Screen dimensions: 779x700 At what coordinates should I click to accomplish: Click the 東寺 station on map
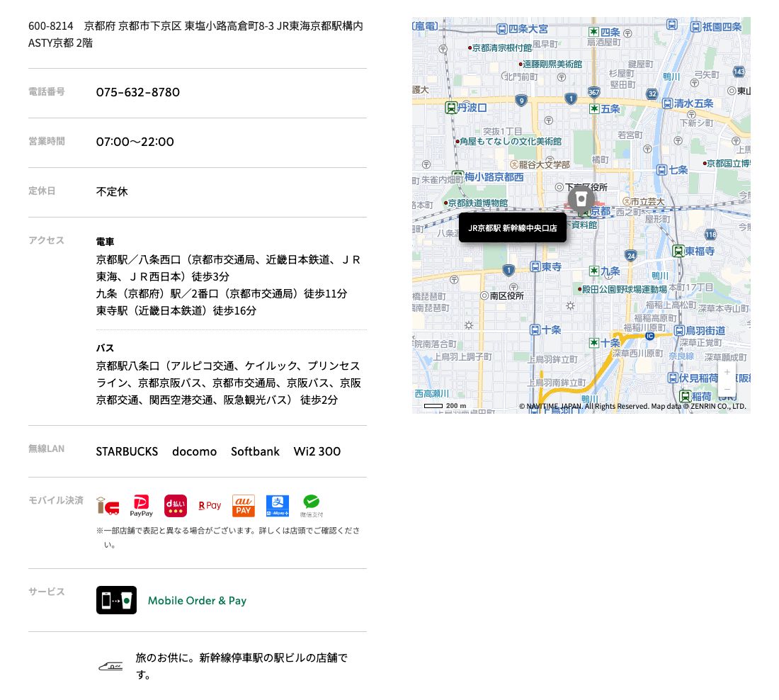545,267
